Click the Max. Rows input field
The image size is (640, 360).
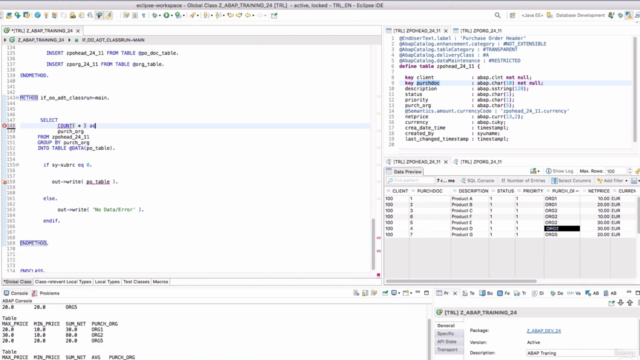click(616, 171)
